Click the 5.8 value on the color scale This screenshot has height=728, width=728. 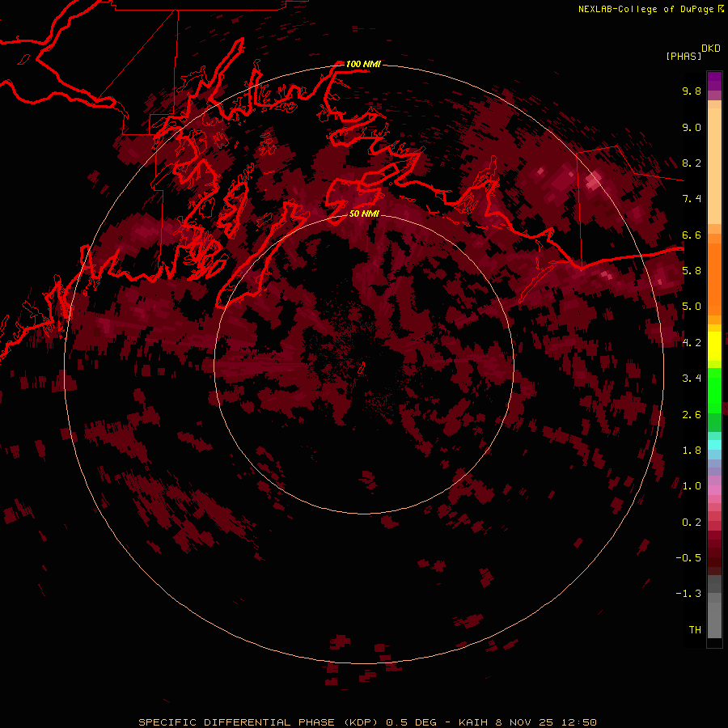(x=692, y=271)
